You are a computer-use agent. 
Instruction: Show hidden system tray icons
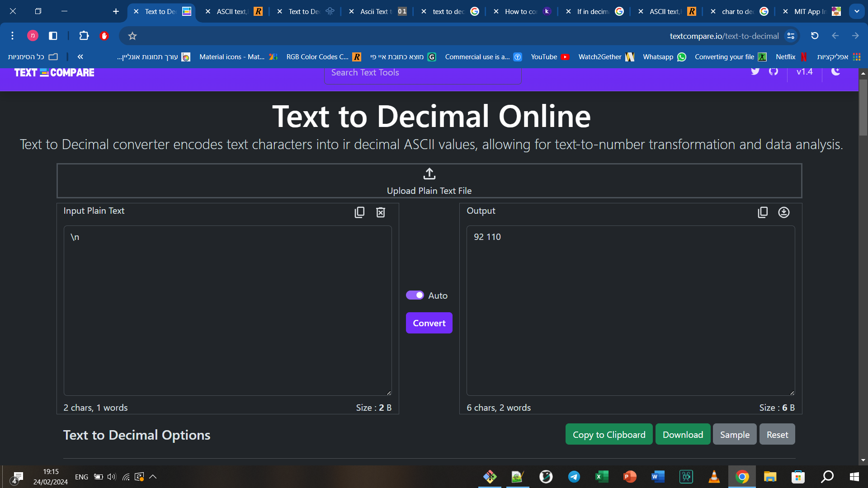point(153,477)
